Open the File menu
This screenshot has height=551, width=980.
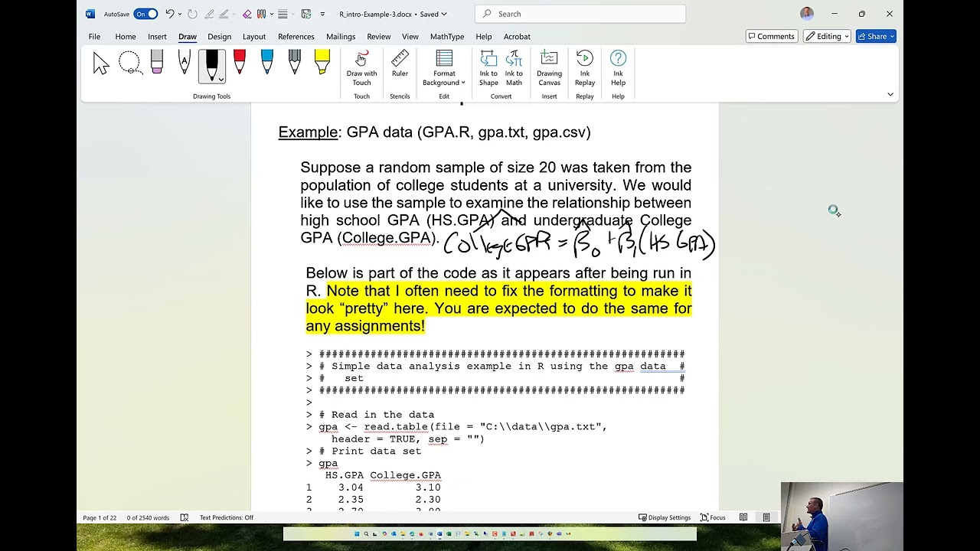point(94,36)
